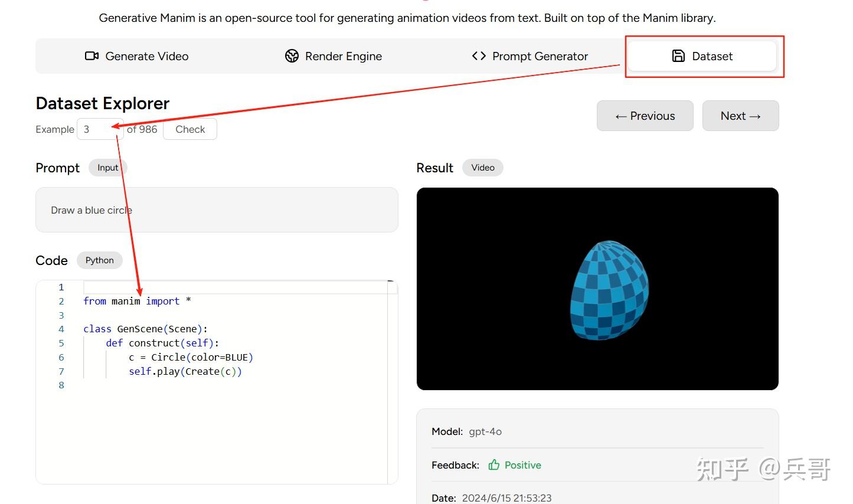Click code line 'from manim import *'
This screenshot has width=853, height=504.
137,301
